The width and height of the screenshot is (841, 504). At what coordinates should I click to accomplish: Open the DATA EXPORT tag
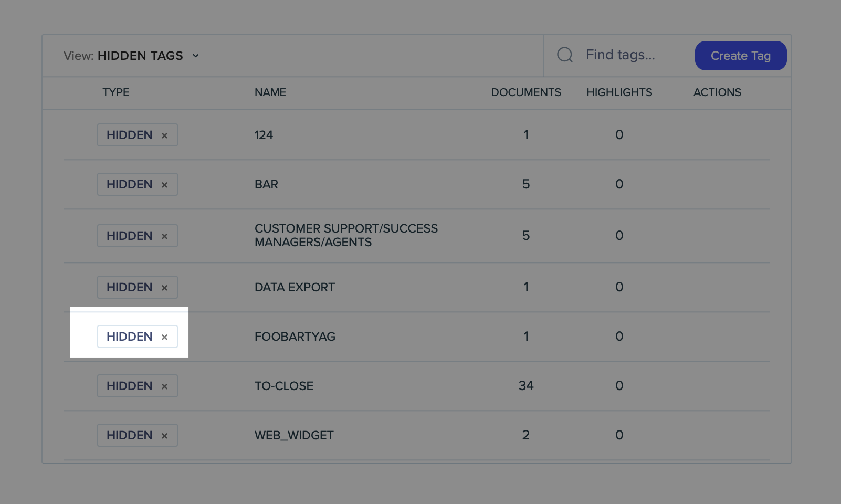click(x=295, y=287)
